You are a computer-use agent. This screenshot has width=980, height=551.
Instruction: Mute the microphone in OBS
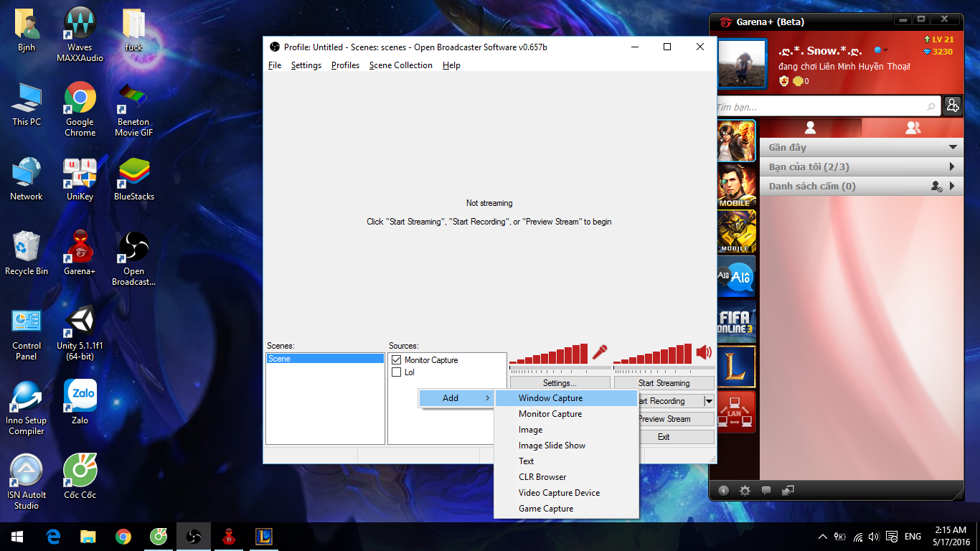click(600, 352)
